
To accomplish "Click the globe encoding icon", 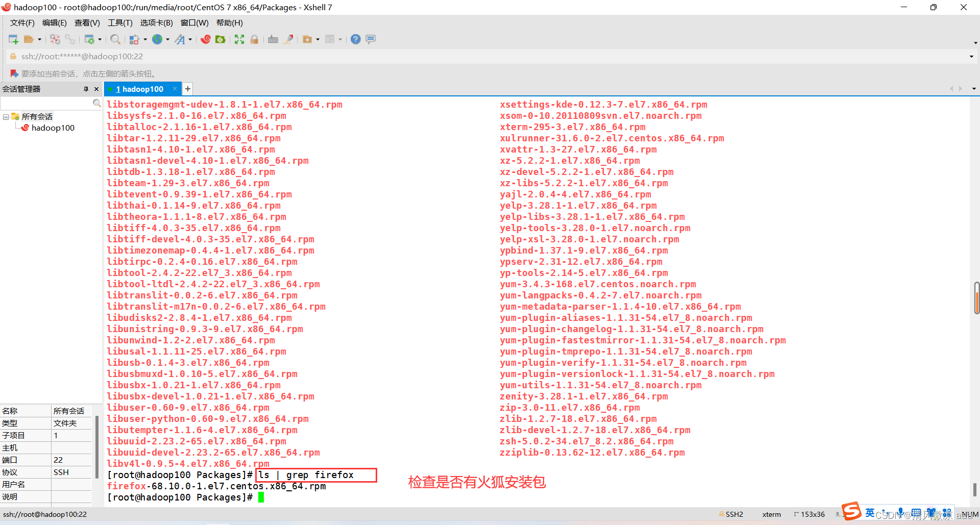I will tap(157, 39).
